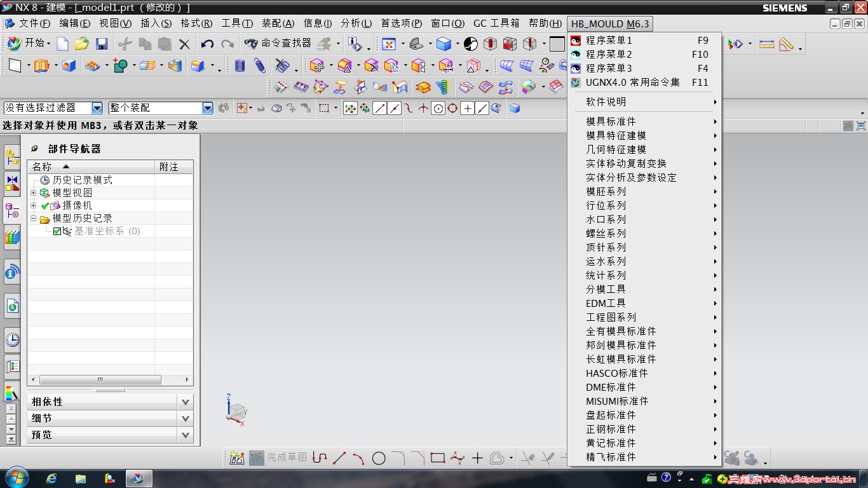The image size is (868, 488).
Task: Toggle the intersection snap button
Action: click(423, 109)
